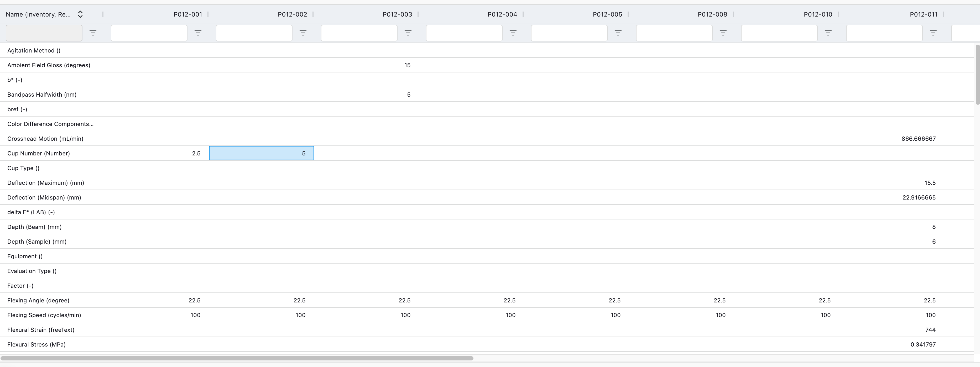This screenshot has height=367, width=980.
Task: Open filter menu for P012-005 column
Action: [618, 33]
